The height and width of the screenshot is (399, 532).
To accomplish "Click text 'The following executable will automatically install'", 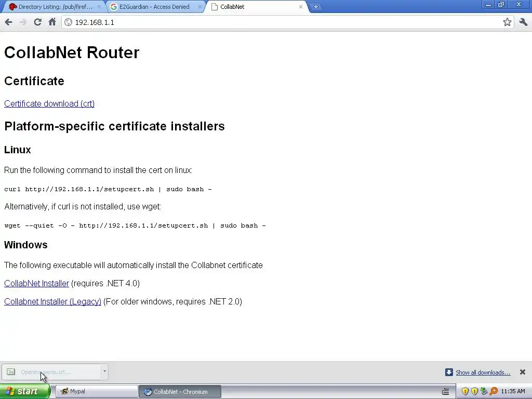I will [134, 265].
